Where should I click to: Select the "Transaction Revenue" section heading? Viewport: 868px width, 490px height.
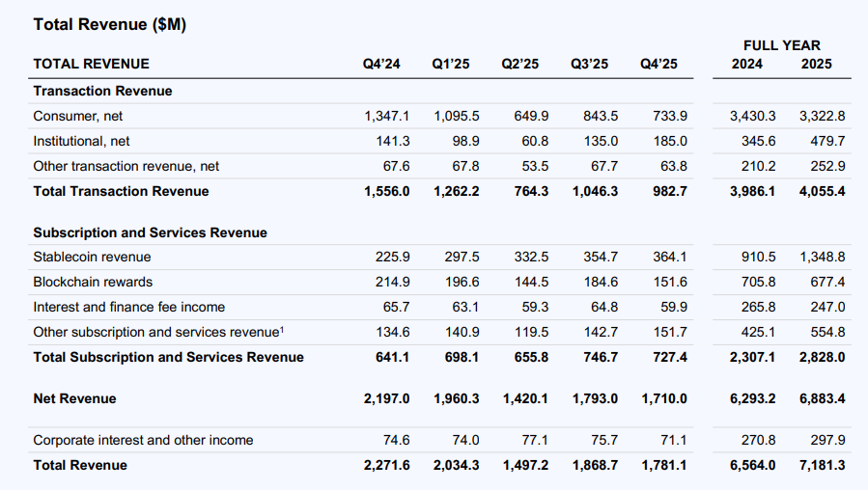102,91
